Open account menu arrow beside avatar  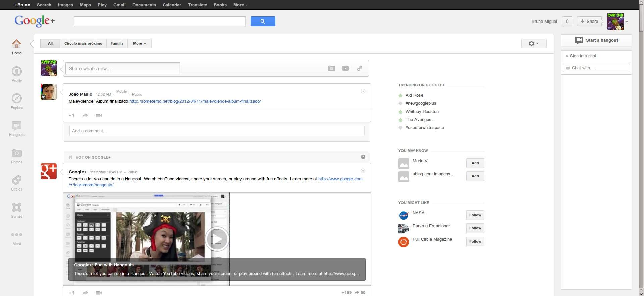627,22
